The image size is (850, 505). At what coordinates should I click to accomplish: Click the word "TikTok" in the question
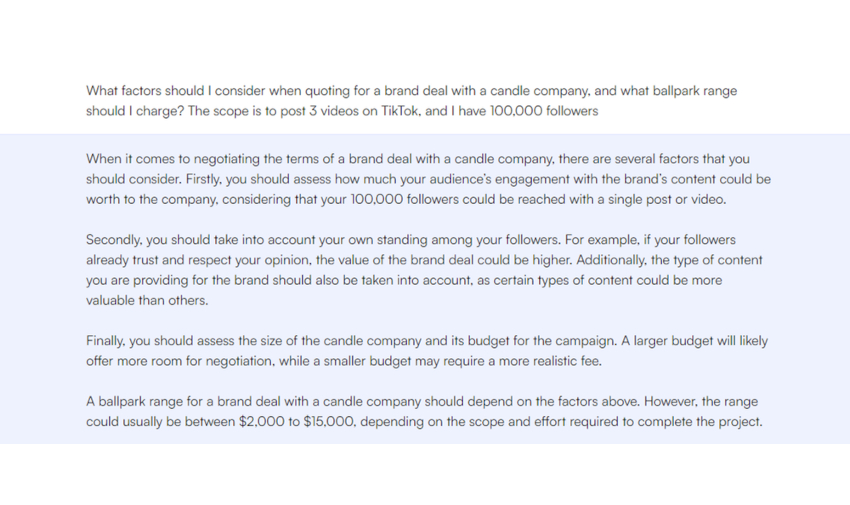click(x=399, y=111)
